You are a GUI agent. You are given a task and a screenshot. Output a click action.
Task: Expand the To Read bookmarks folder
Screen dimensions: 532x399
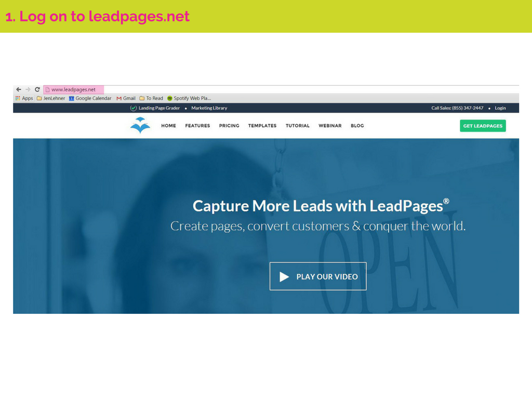151,98
